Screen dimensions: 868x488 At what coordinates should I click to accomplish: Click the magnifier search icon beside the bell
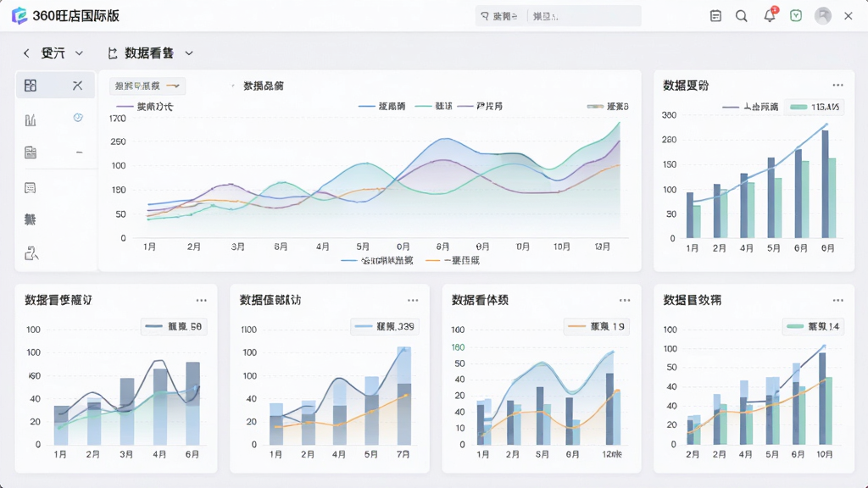click(x=741, y=16)
